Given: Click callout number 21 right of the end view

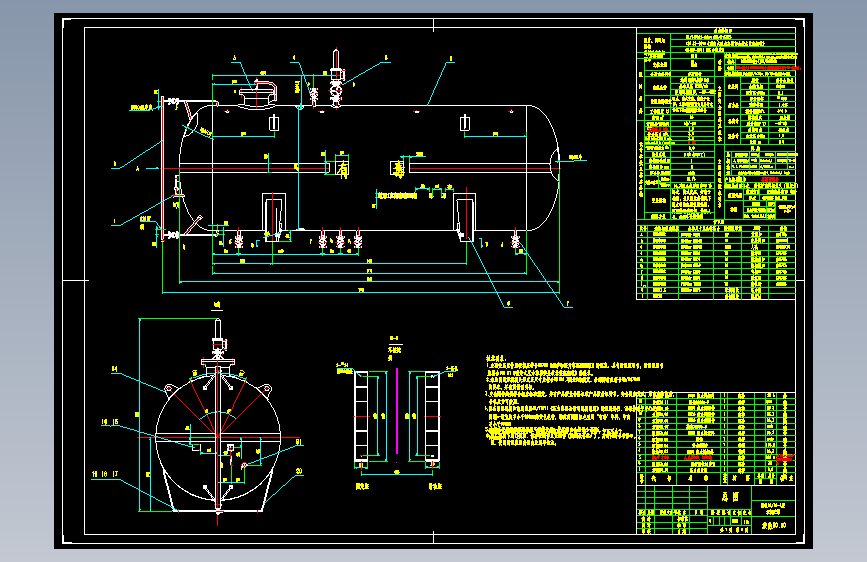Looking at the screenshot, I should [x=299, y=442].
